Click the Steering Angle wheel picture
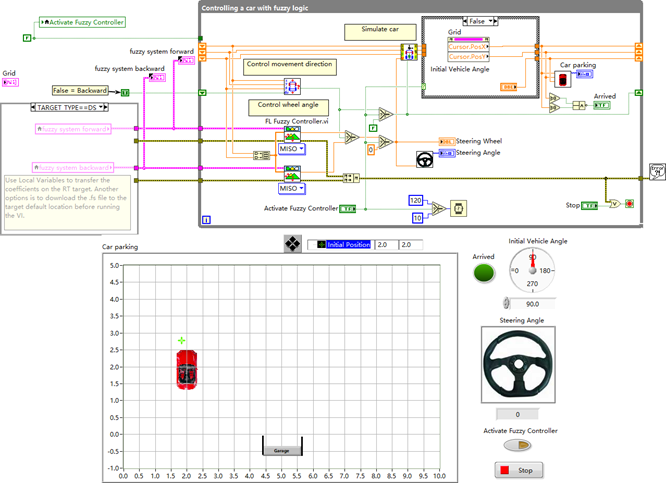The height and width of the screenshot is (483, 666). 518,364
